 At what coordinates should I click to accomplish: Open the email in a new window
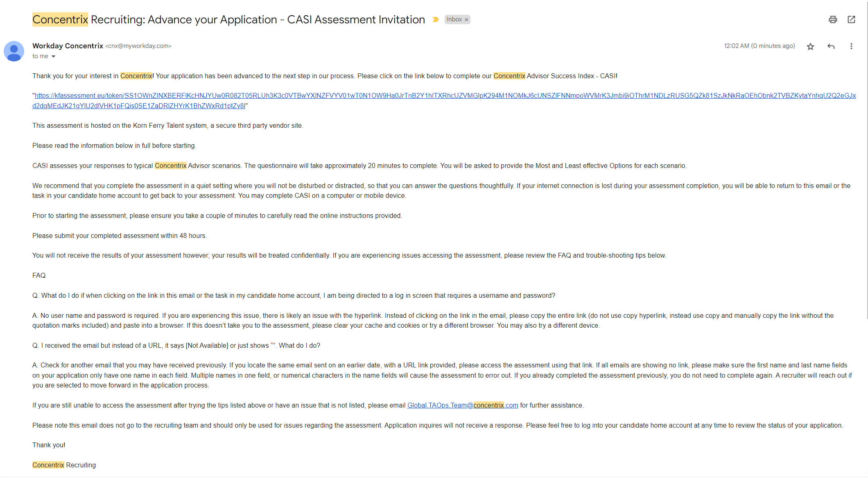[x=852, y=19]
